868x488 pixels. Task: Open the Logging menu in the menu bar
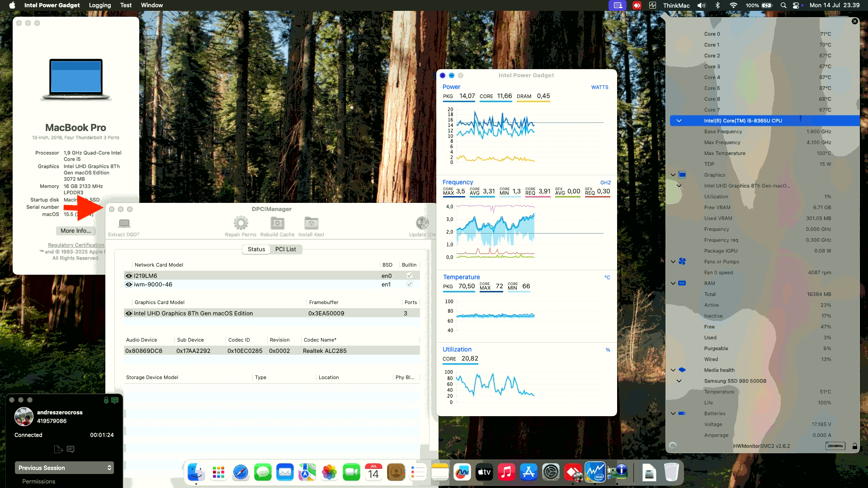coord(99,5)
